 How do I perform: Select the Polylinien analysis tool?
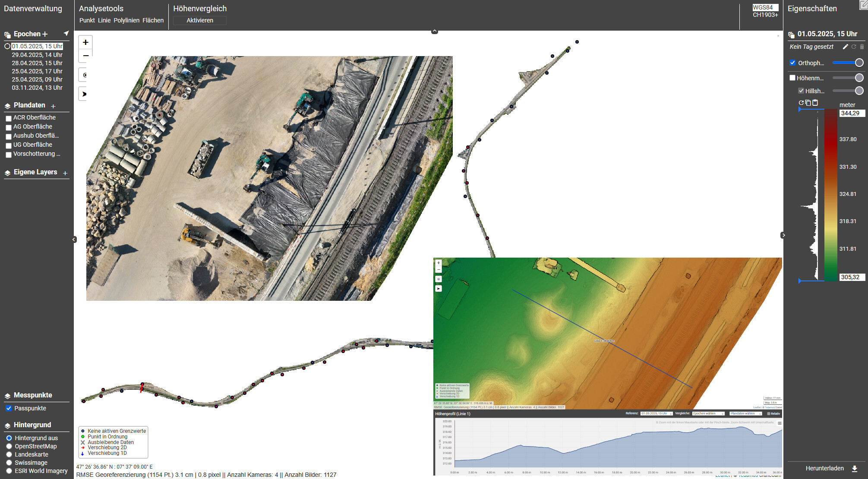126,20
